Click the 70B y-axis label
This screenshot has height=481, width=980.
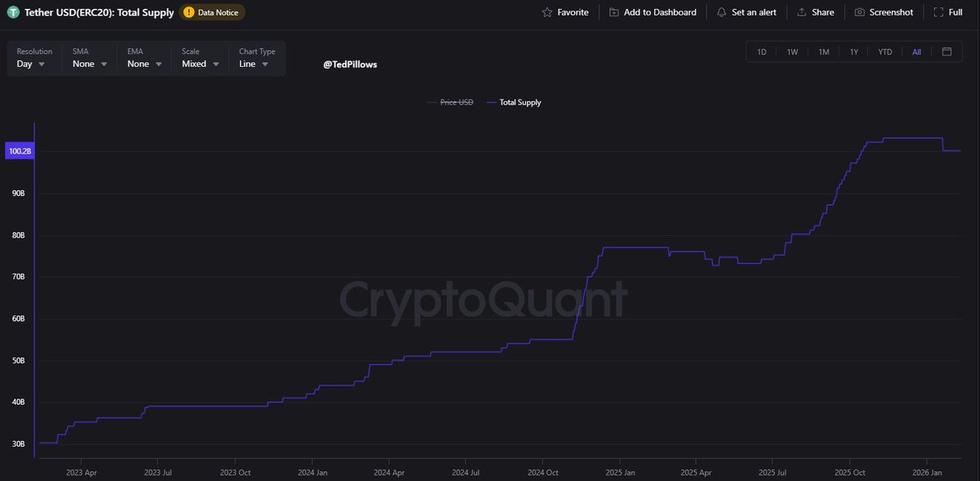[x=18, y=277]
